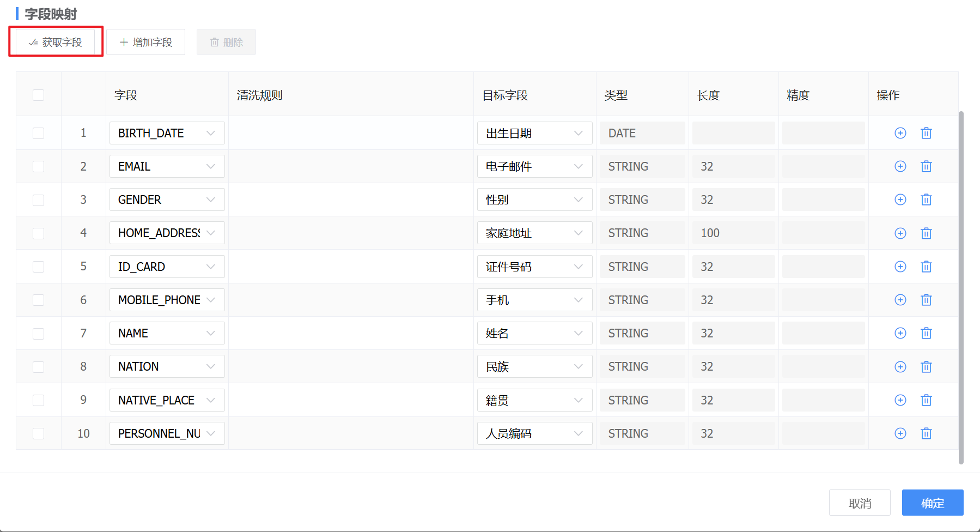Click the 获取字段 button
This screenshot has height=532, width=980.
(56, 42)
